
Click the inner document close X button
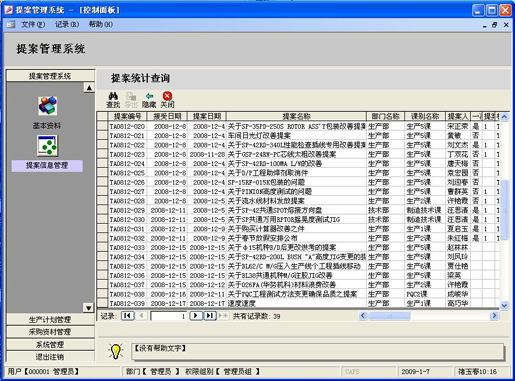(506, 25)
